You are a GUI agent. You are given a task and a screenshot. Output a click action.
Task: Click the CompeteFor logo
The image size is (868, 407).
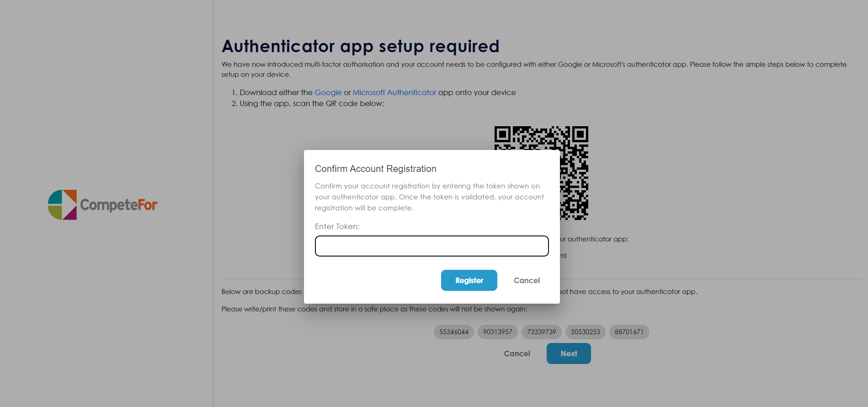tap(103, 204)
